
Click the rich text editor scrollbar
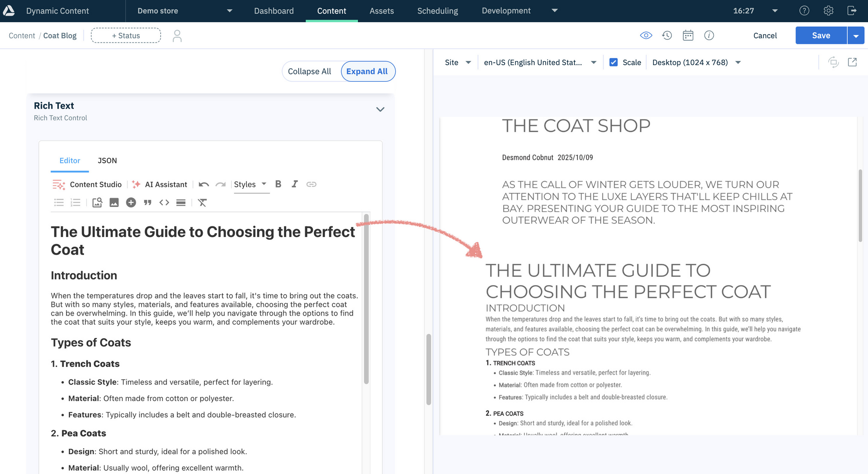pos(366,298)
